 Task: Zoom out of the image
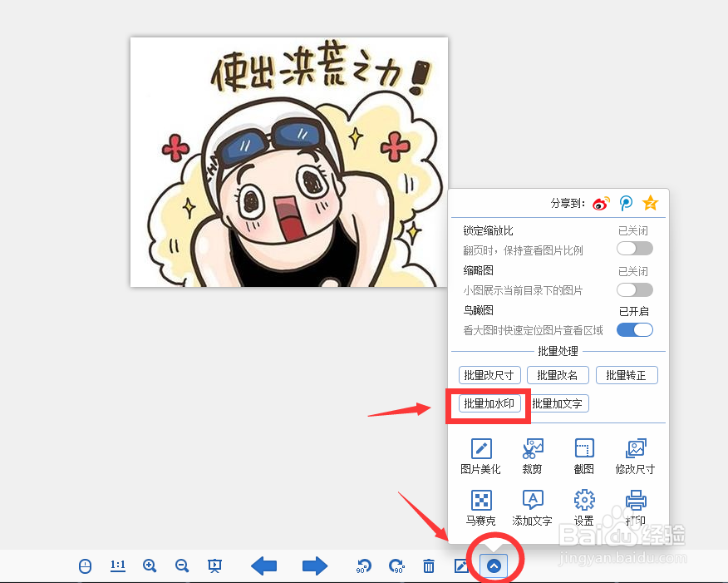click(x=182, y=566)
